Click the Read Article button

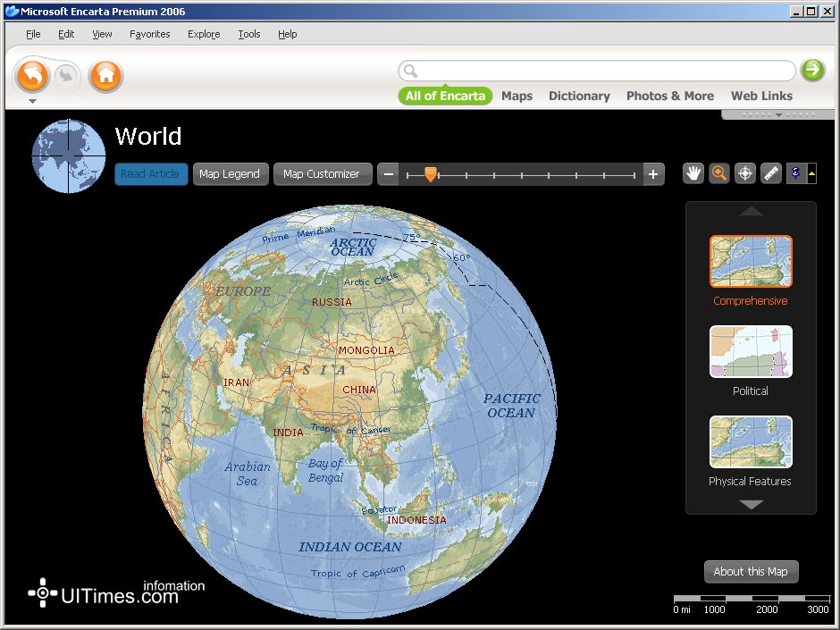[150, 174]
